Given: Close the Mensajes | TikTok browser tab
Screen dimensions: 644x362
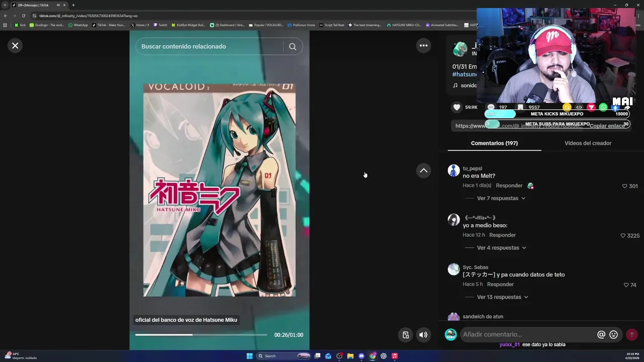Looking at the screenshot, I should click(x=64, y=5).
